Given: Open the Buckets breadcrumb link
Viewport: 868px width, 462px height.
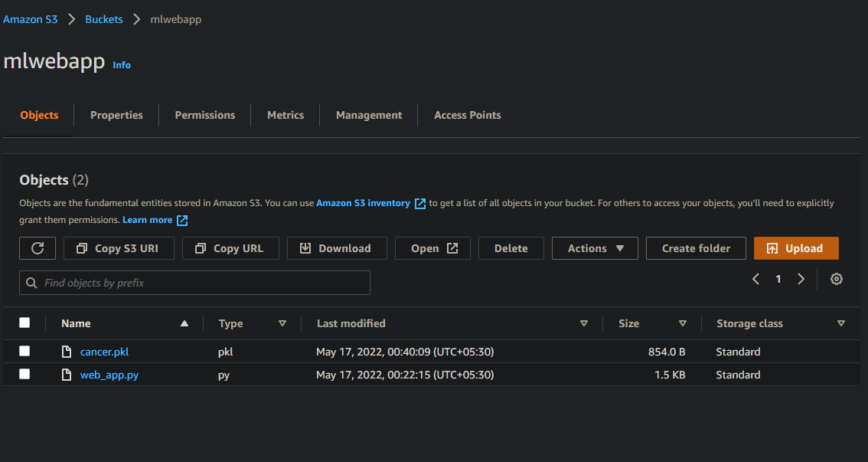Looking at the screenshot, I should 104,19.
